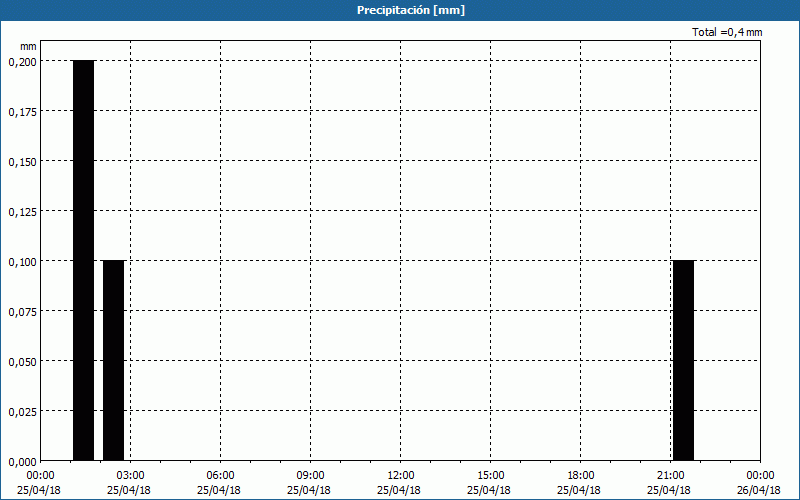The width and height of the screenshot is (800, 500).
Task: Click the mm unit label above the y-axis
Action: pyautogui.click(x=28, y=46)
